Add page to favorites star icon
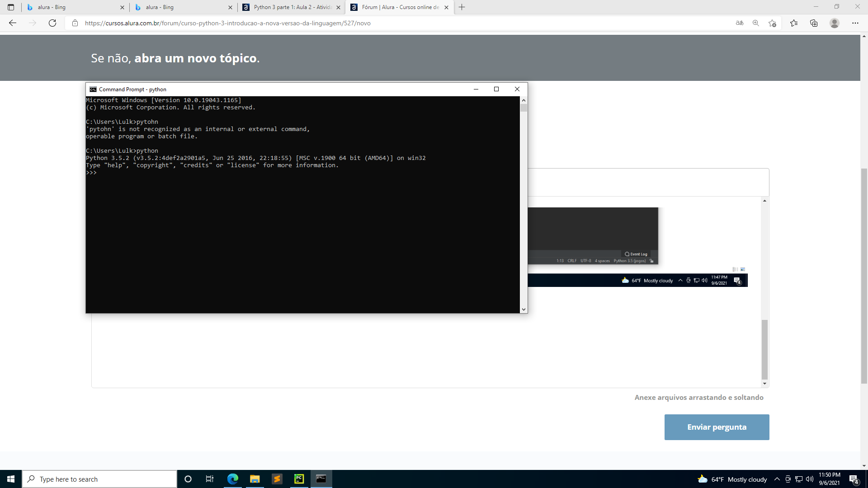 coord(772,23)
